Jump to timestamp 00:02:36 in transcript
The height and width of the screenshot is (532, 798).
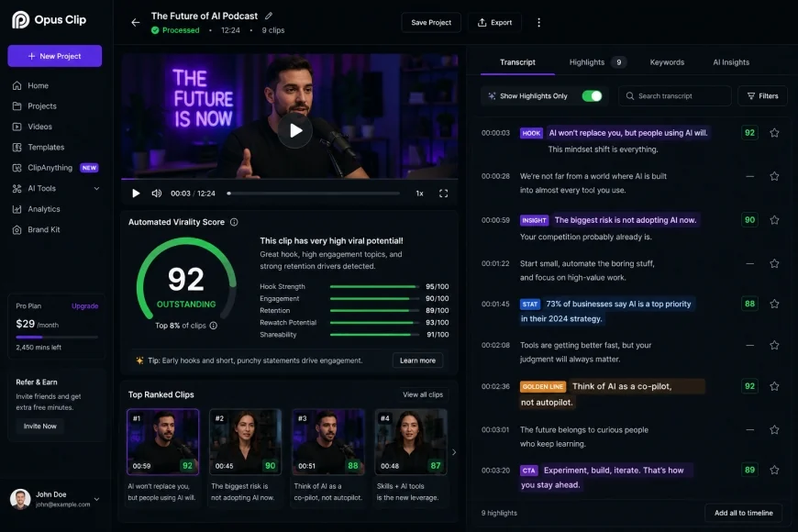click(495, 386)
